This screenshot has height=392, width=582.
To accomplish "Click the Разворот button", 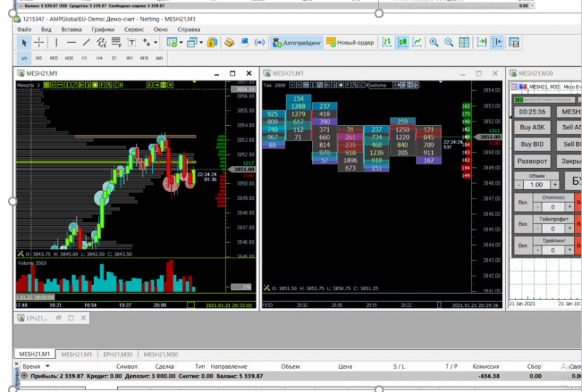I will [532, 161].
